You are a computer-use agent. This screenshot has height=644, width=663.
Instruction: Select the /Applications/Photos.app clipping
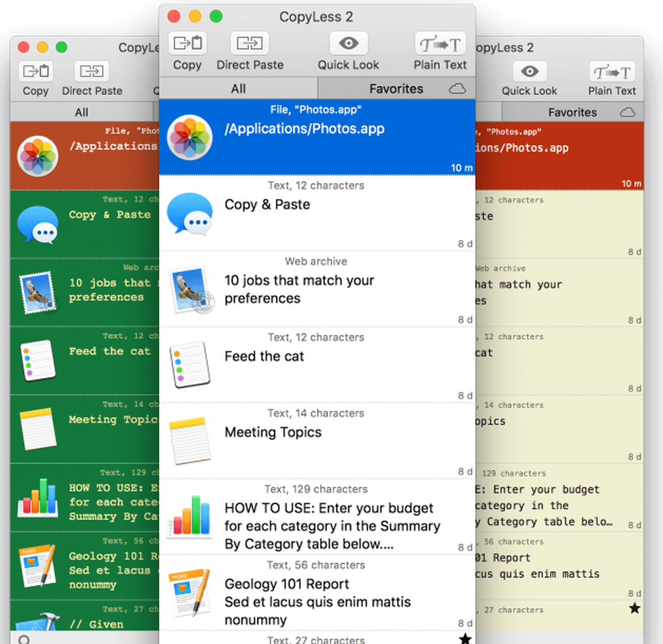(317, 137)
